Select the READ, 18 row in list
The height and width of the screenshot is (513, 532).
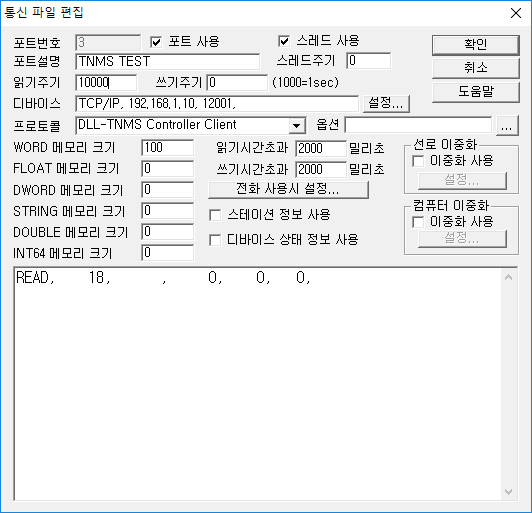tap(163, 278)
